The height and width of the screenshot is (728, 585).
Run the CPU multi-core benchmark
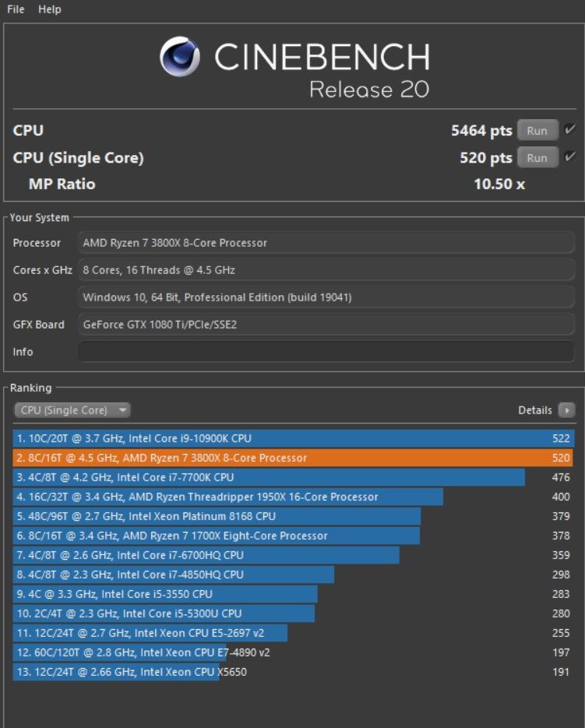tap(537, 131)
